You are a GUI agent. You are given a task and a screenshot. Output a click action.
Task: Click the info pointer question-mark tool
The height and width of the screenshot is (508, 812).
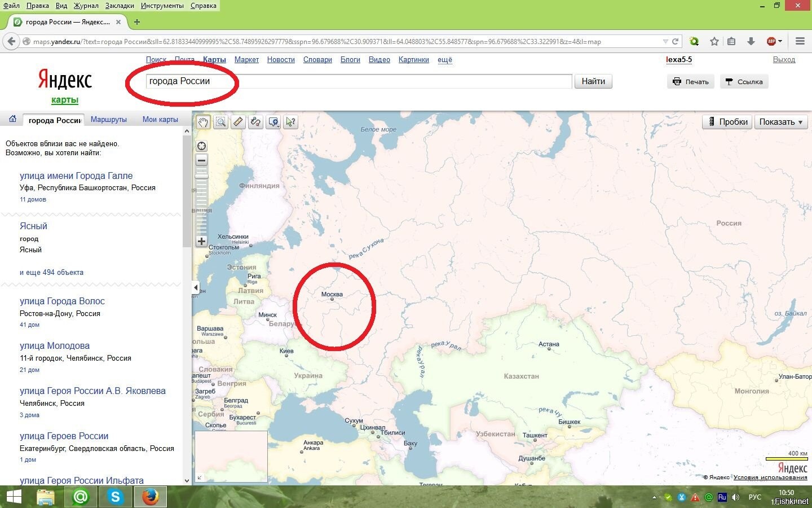point(290,122)
